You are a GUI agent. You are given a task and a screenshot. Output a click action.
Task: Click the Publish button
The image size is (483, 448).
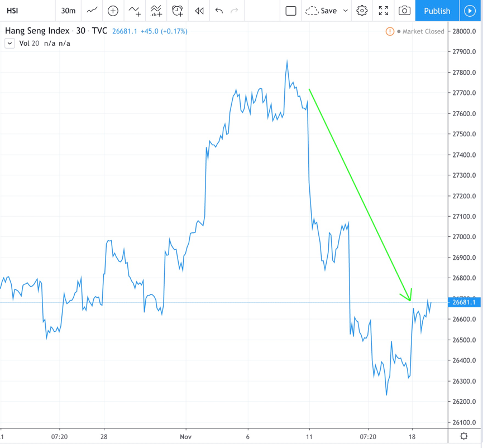(437, 11)
